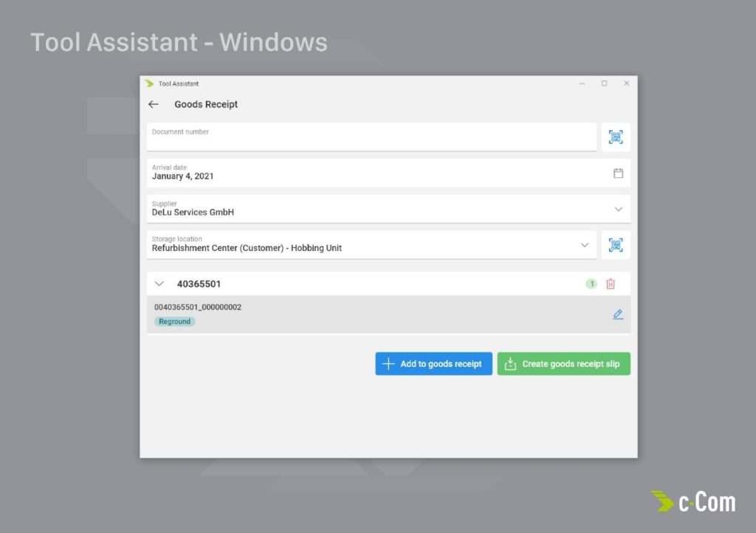756x533 pixels.
Task: Select the 0040365501_000000002 item row
Action: [369, 314]
